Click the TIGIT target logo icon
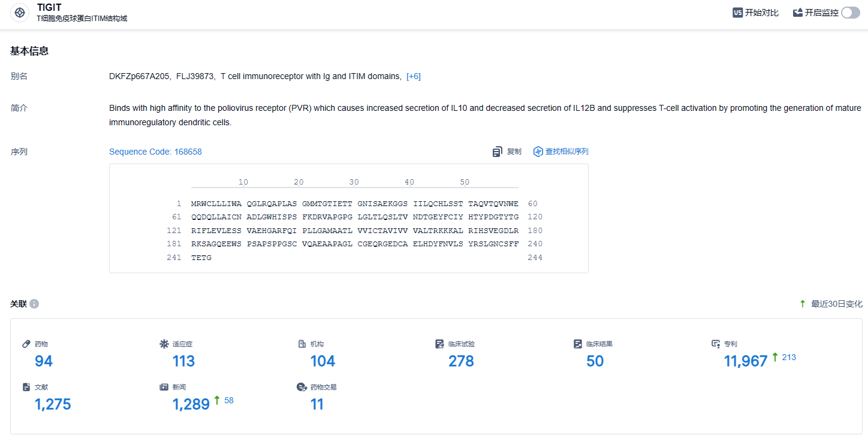 [x=20, y=13]
